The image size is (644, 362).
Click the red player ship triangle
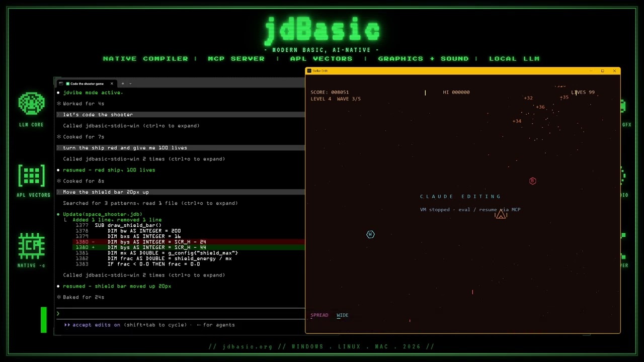click(x=501, y=215)
